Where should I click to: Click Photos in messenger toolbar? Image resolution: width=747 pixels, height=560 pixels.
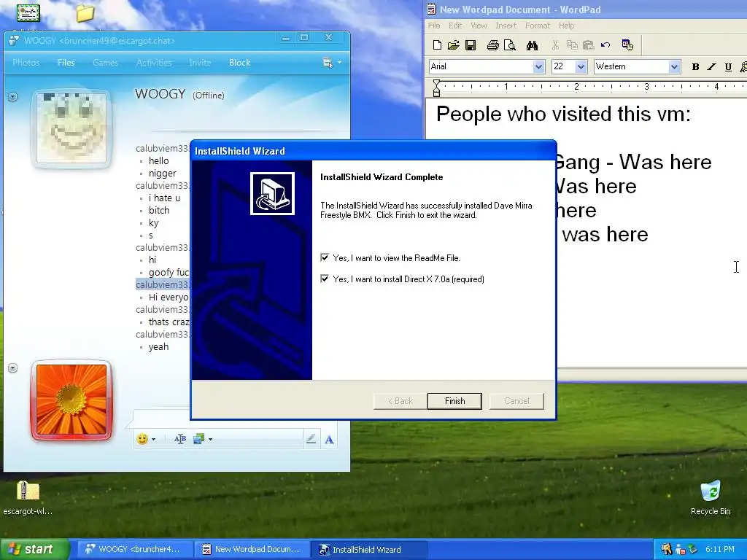(26, 63)
